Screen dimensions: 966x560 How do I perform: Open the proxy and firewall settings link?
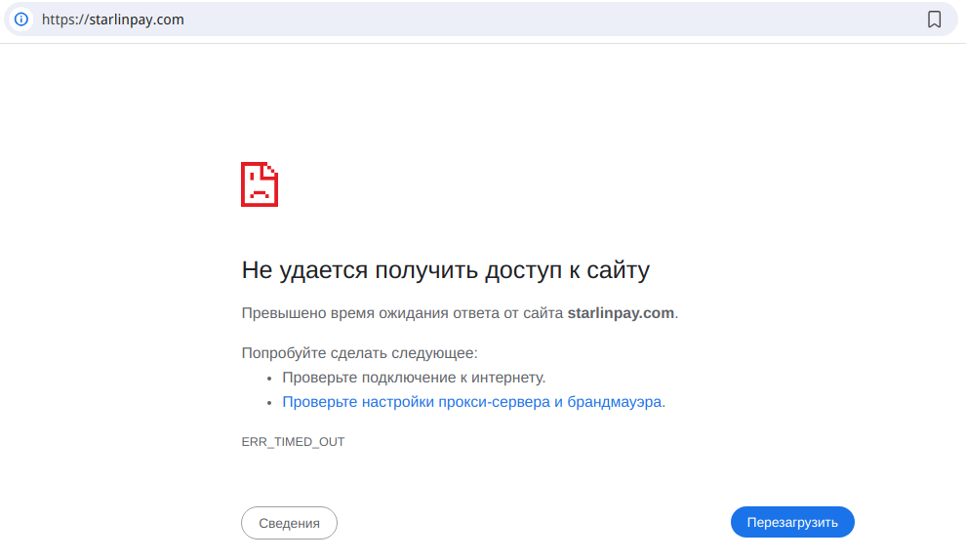click(x=472, y=402)
